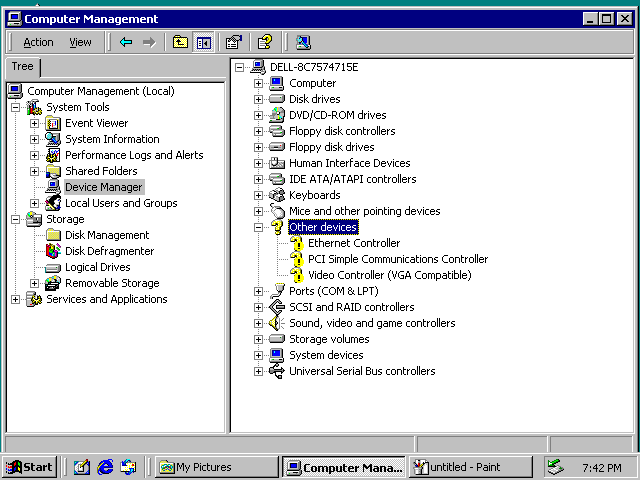Click the Disk Defragmenter icon
Screen dimensions: 640x480
pyautogui.click(x=53, y=251)
